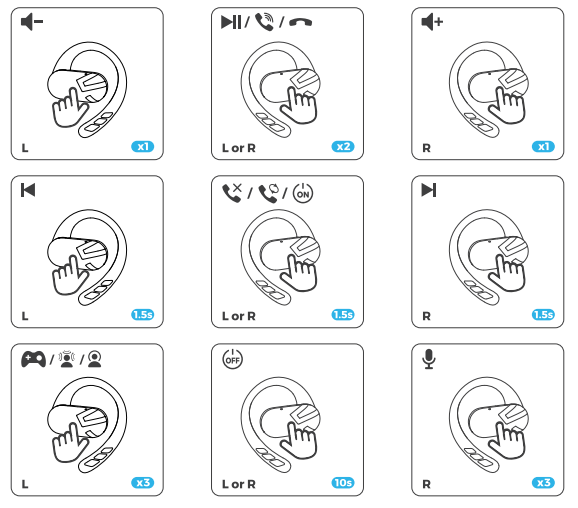Image resolution: width=578 pixels, height=508 pixels.
Task: Click the game controller icon
Action: tap(34, 359)
